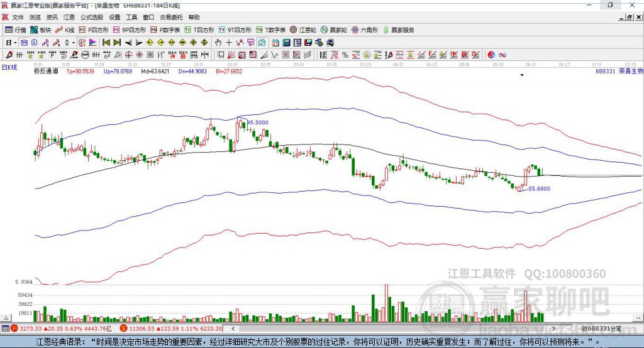Open the 公式选股 menu
Image resolution: width=644 pixels, height=348 pixels.
pos(92,17)
